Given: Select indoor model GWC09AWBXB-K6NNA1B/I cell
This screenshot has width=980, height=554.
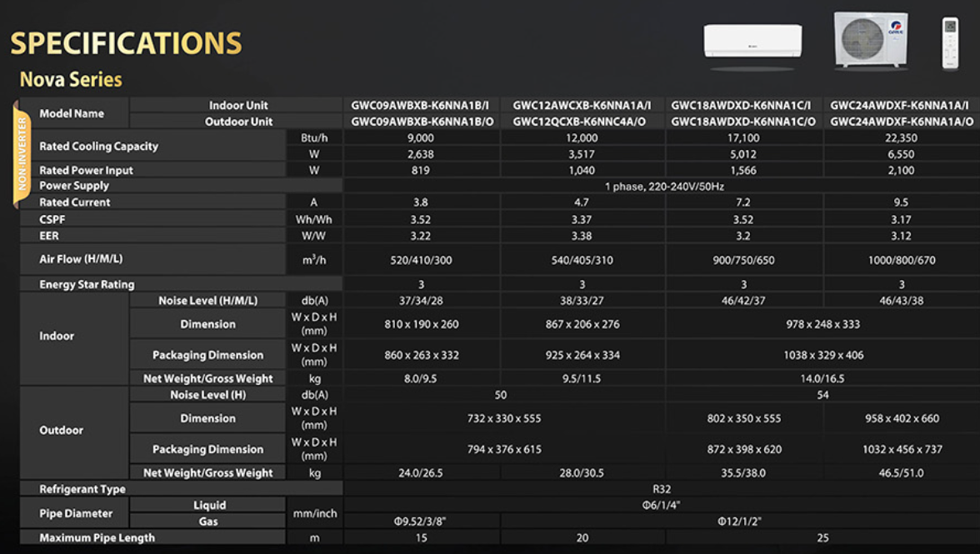Looking at the screenshot, I should tap(421, 106).
